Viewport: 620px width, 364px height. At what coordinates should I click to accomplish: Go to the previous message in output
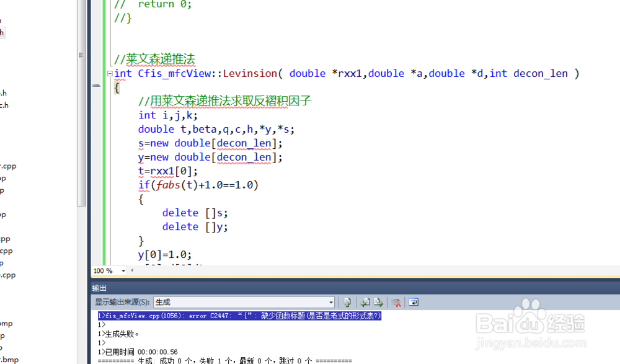365,303
